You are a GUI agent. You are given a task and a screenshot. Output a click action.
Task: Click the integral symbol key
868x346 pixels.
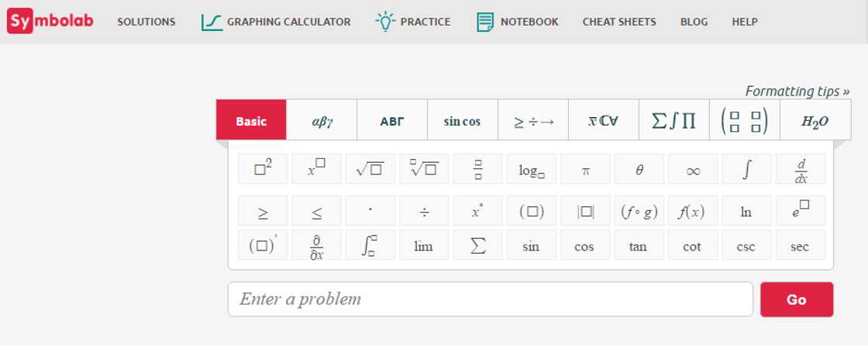(x=746, y=169)
